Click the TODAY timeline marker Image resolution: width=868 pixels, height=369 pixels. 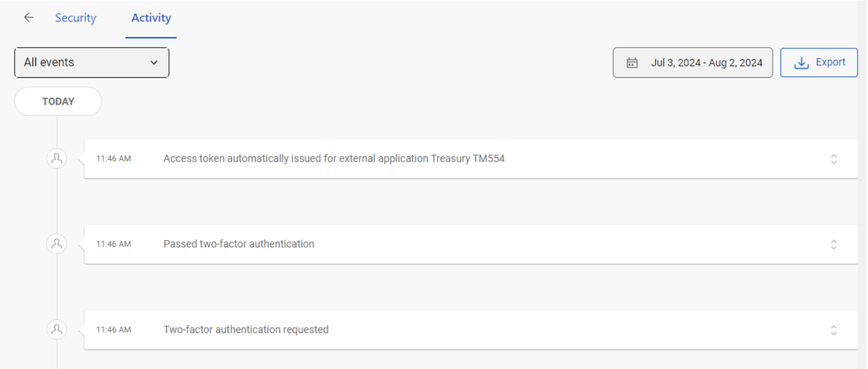tap(58, 101)
